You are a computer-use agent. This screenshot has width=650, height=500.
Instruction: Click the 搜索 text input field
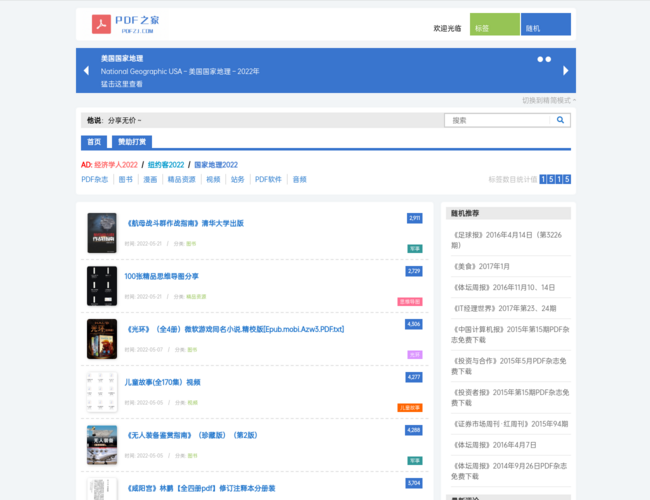coord(496,120)
